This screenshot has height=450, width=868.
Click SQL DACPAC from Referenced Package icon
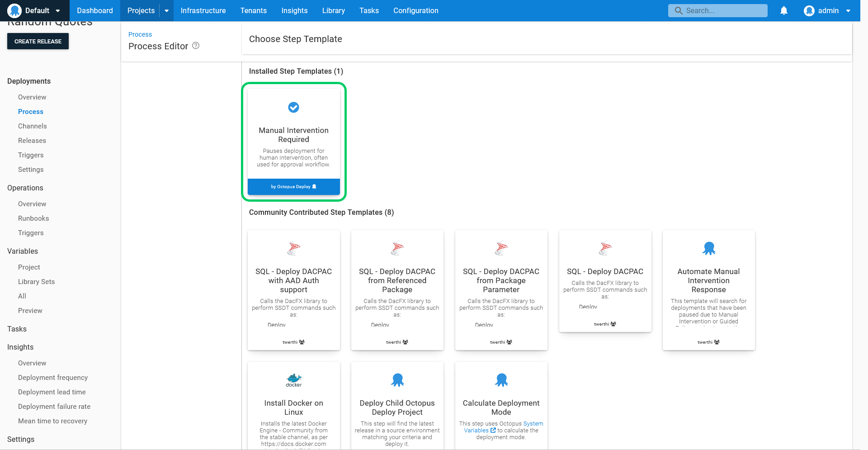pyautogui.click(x=397, y=248)
